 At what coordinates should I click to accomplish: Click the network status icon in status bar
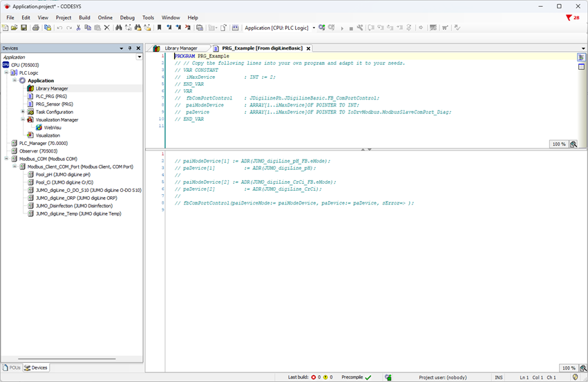tap(388, 377)
